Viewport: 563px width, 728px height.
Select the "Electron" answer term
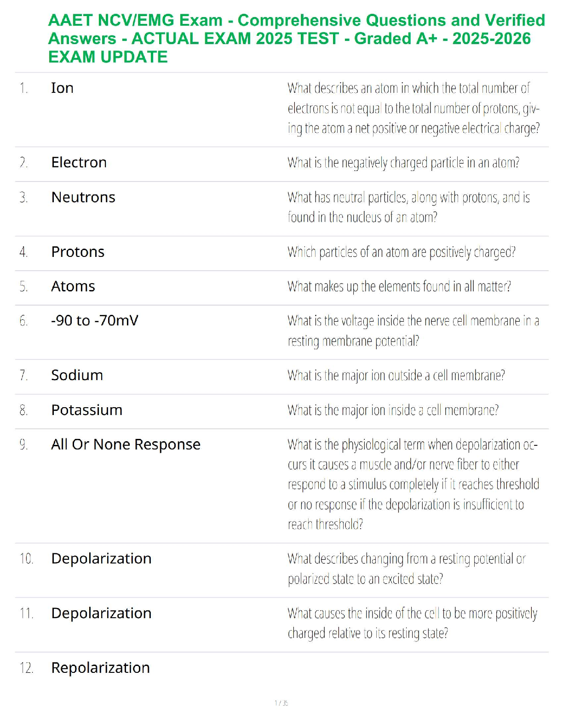[79, 163]
